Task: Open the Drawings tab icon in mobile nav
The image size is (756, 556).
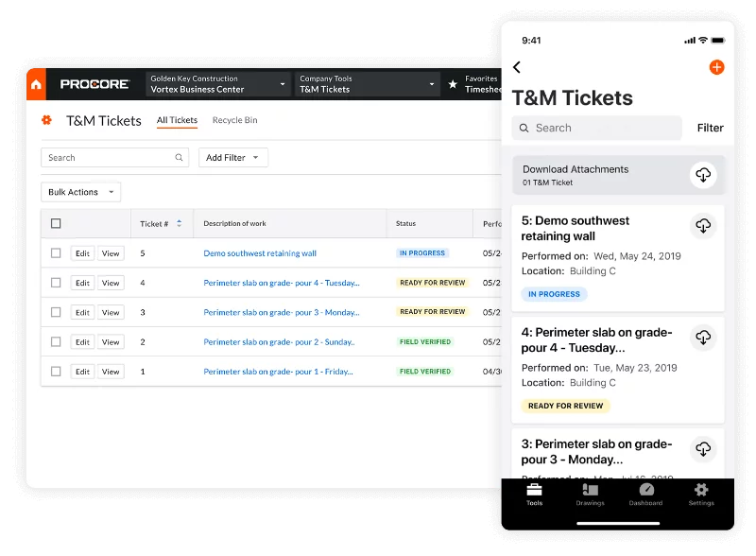Action: click(x=590, y=491)
